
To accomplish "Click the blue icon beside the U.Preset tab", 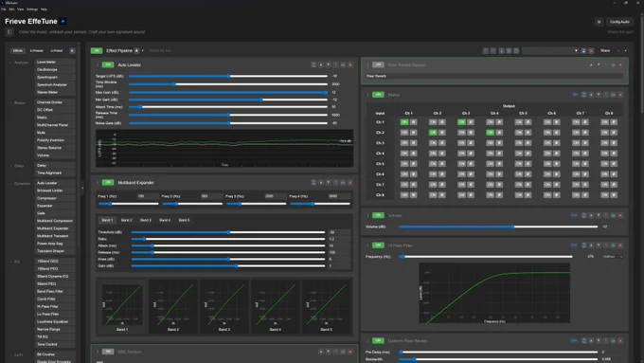I will click(72, 50).
